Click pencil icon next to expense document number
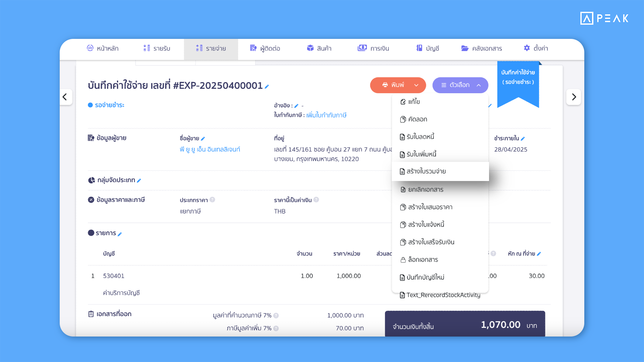 point(267,87)
